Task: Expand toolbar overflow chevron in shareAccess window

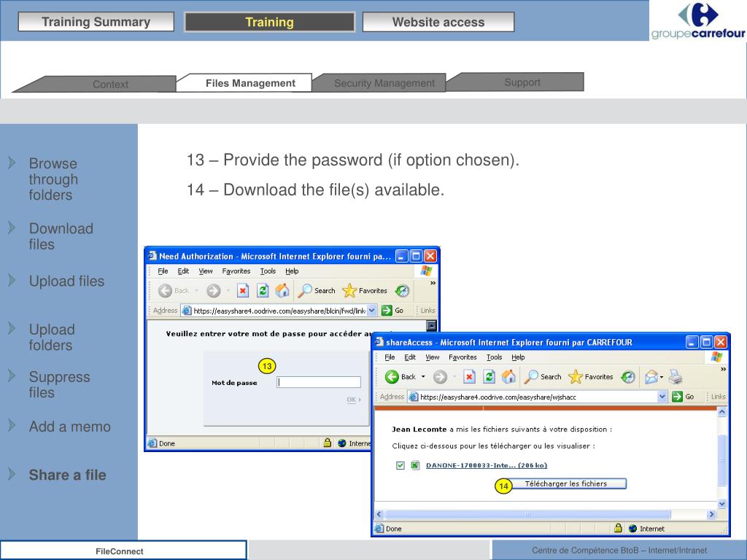Action: click(x=723, y=370)
